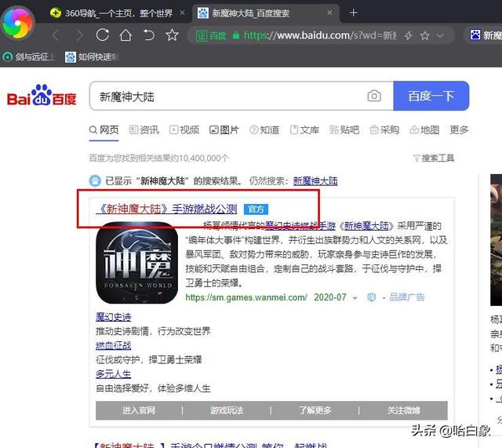Click the 关注微博 button
Screen dimensions: 502x448
click(403, 410)
